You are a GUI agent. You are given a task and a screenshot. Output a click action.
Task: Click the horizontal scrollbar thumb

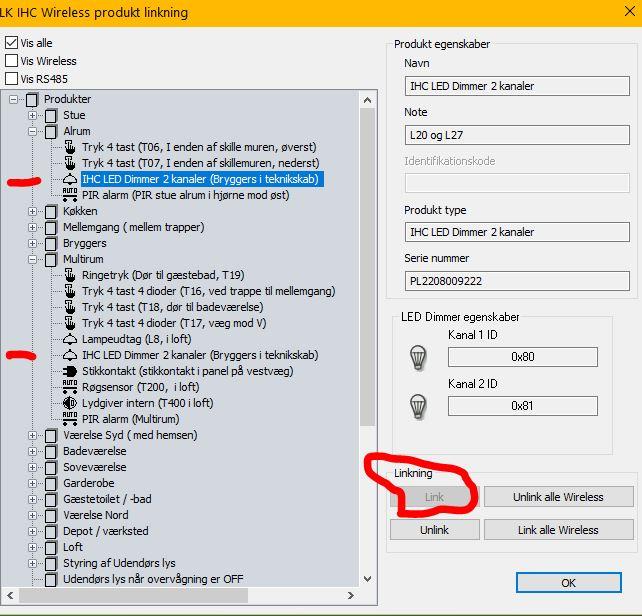[133, 595]
